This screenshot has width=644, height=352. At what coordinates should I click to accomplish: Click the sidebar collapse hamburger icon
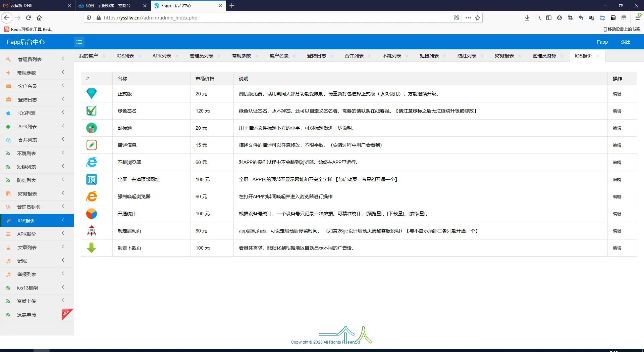79,42
